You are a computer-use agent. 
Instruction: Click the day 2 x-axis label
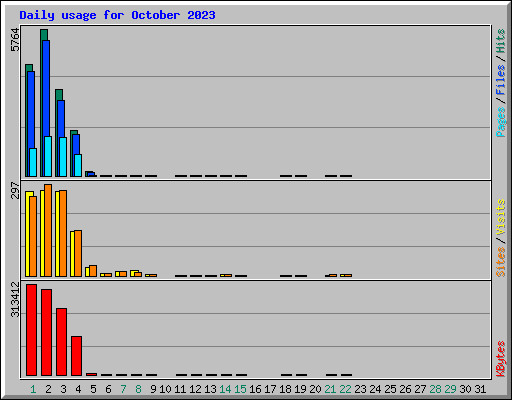48,389
